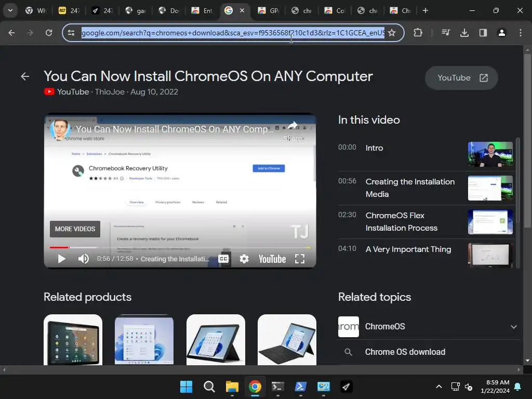Open the Windows Start menu

[187, 387]
